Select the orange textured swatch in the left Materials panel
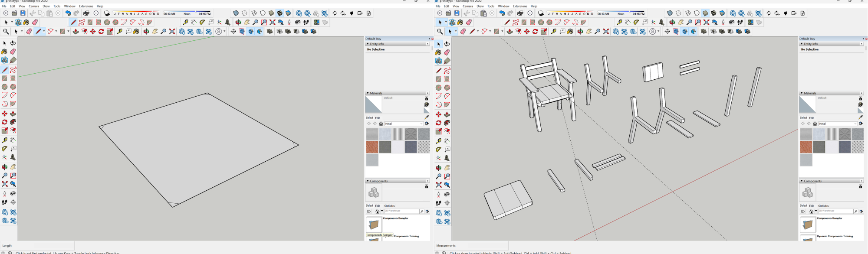Screen dimensions: 868x254 click(x=372, y=147)
